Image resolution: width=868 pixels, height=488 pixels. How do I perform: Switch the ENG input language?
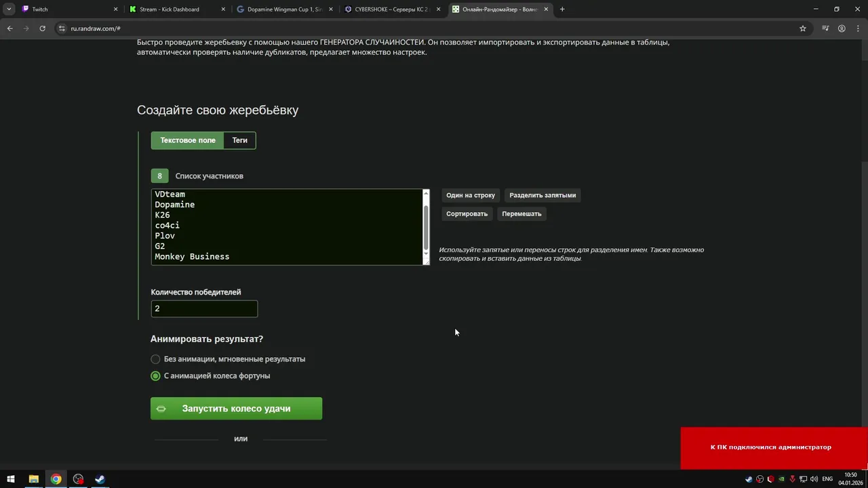pos(827,479)
